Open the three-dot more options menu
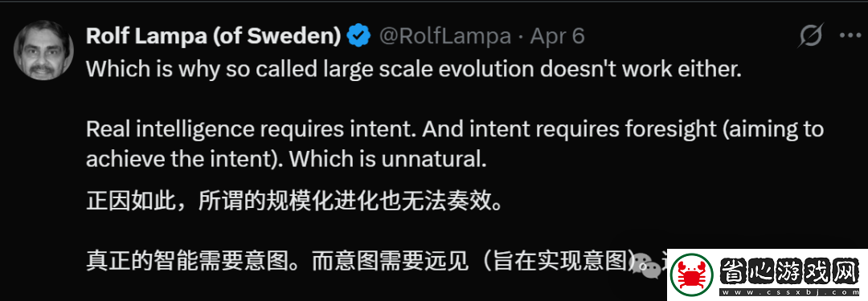 pyautogui.click(x=850, y=36)
